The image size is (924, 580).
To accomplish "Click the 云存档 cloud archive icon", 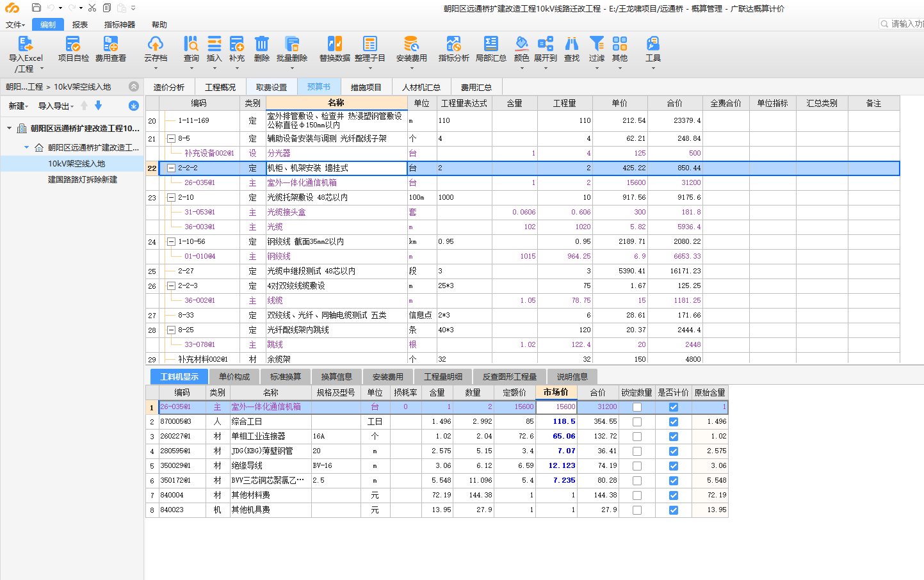I will coord(155,45).
